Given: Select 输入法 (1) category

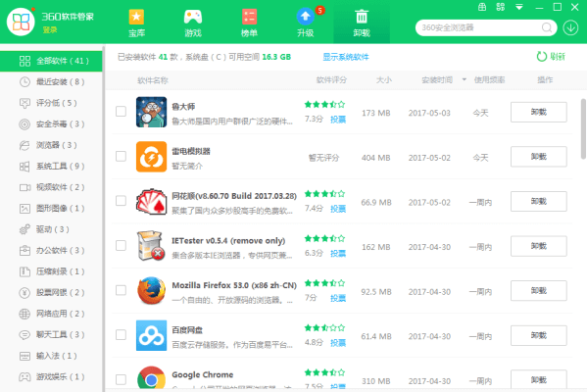Looking at the screenshot, I should [51, 356].
